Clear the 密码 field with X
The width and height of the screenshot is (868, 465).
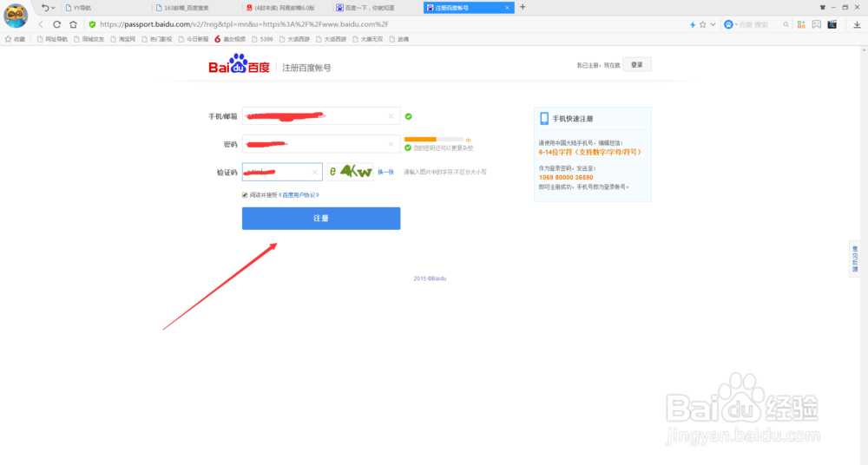[391, 144]
